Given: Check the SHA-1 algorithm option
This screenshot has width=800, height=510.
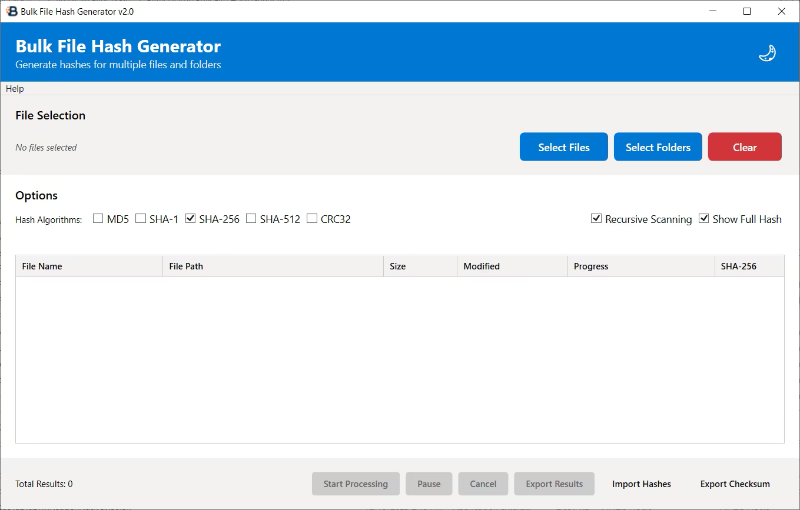Looking at the screenshot, I should (x=141, y=219).
